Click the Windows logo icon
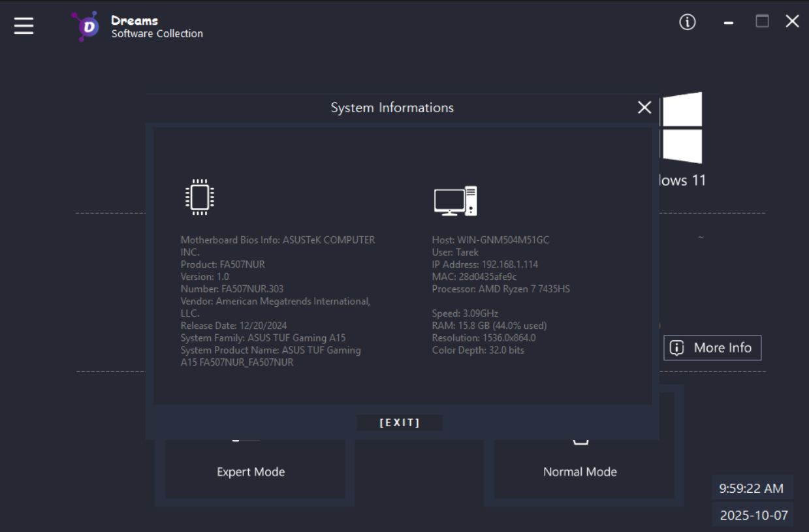809x532 pixels. (682, 127)
